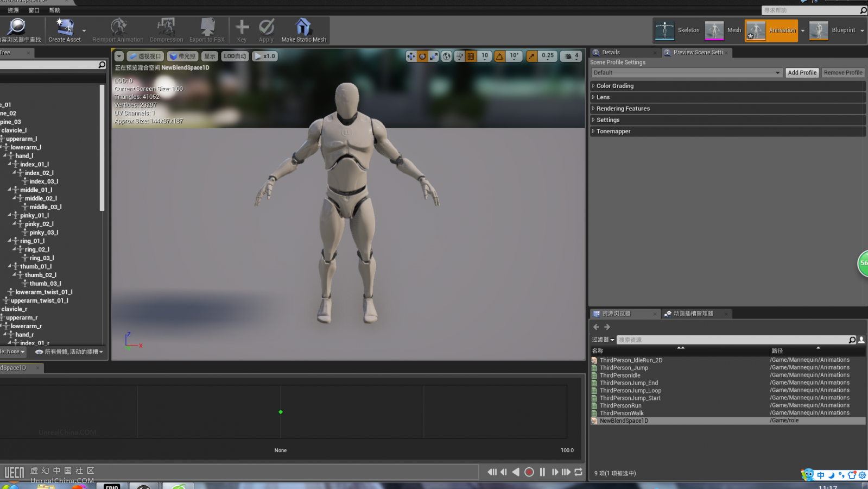
Task: Click the Add Profile button
Action: click(802, 73)
